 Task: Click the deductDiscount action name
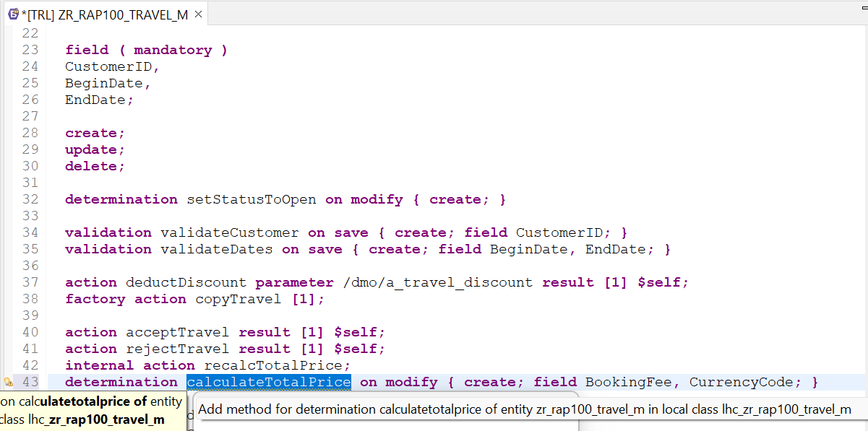pyautogui.click(x=186, y=282)
